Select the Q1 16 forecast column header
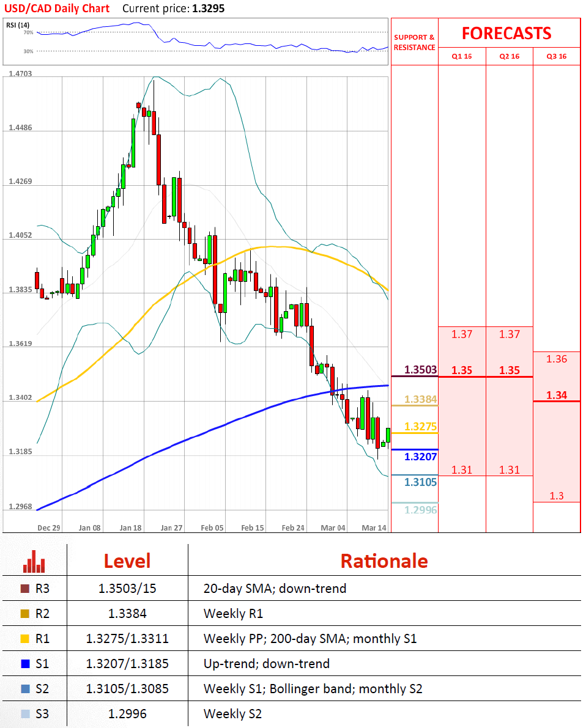The width and height of the screenshot is (586, 728). (461, 56)
